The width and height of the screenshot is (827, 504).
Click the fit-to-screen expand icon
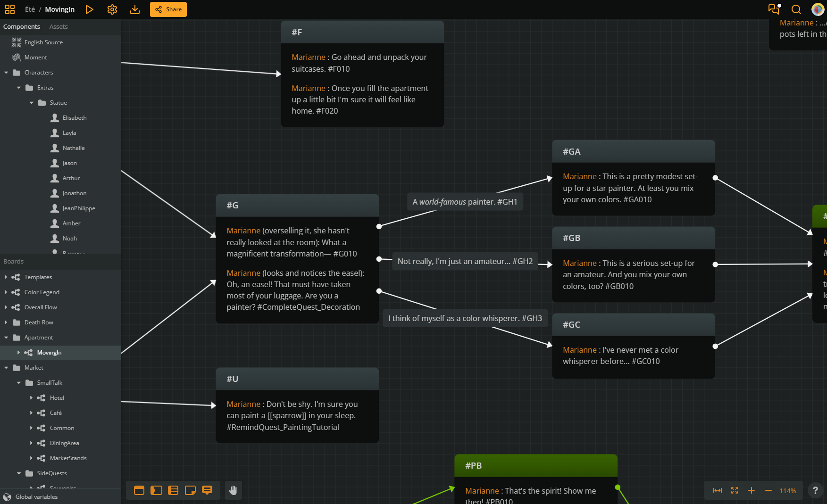[735, 490]
